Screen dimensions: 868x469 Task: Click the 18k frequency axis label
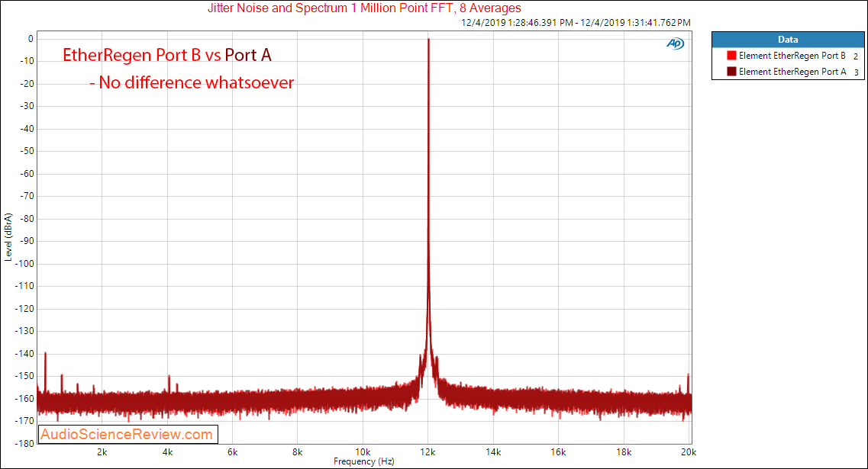(623, 452)
